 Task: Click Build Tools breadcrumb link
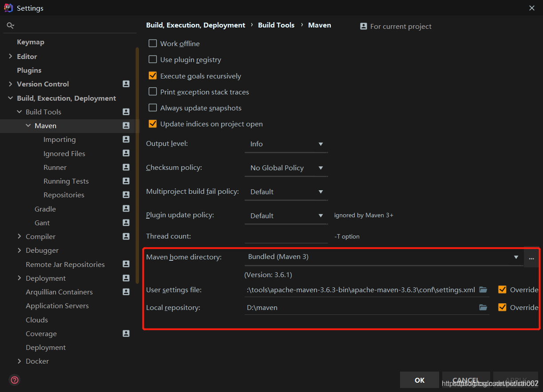tap(276, 25)
